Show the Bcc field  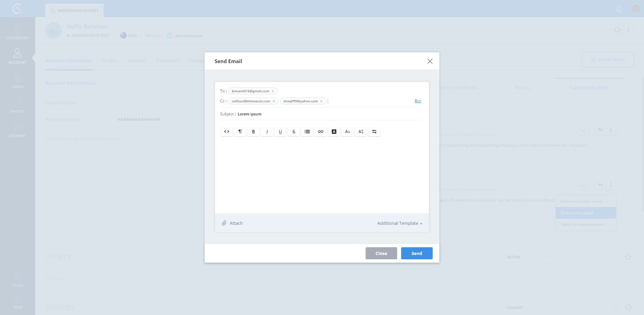418,101
